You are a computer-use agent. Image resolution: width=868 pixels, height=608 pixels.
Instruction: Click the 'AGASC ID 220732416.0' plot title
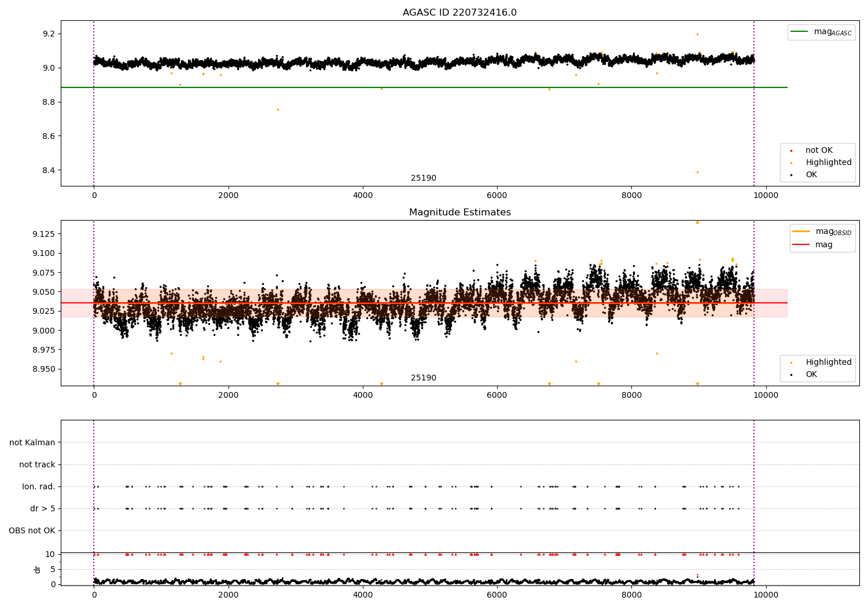coord(459,13)
